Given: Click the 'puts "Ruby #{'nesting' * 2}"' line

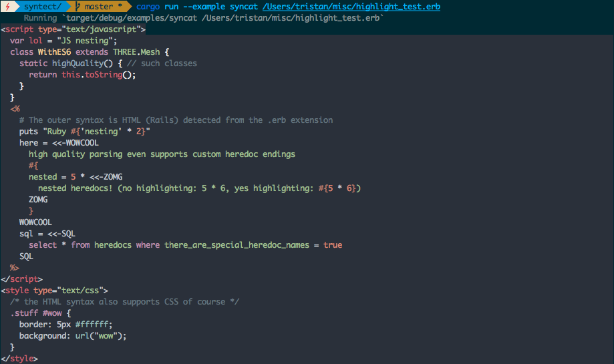Looking at the screenshot, I should pyautogui.click(x=85, y=132).
